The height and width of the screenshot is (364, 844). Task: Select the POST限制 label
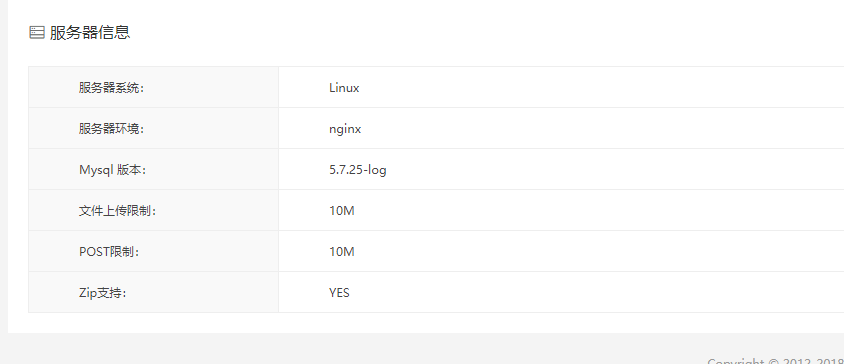(109, 252)
